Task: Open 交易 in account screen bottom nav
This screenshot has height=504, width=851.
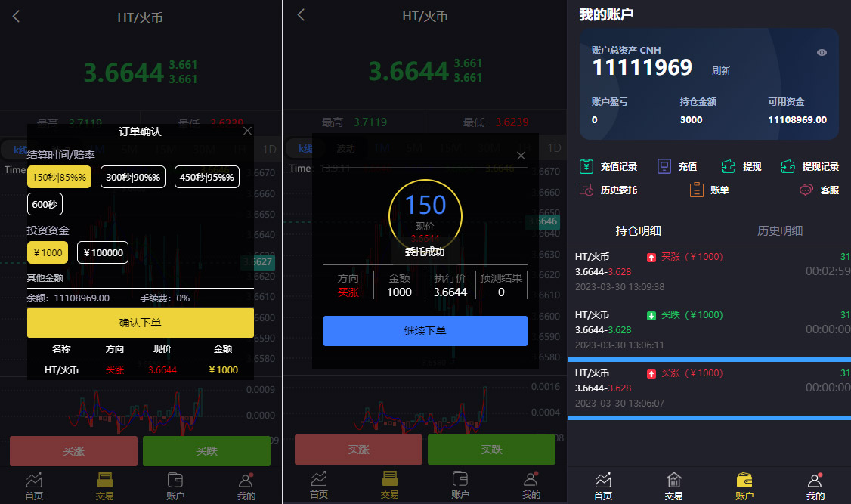Action: click(673, 487)
